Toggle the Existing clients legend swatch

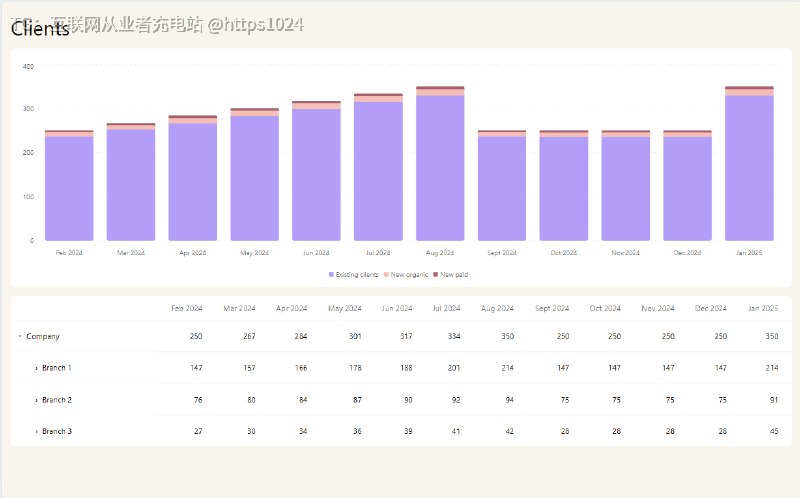(x=331, y=275)
